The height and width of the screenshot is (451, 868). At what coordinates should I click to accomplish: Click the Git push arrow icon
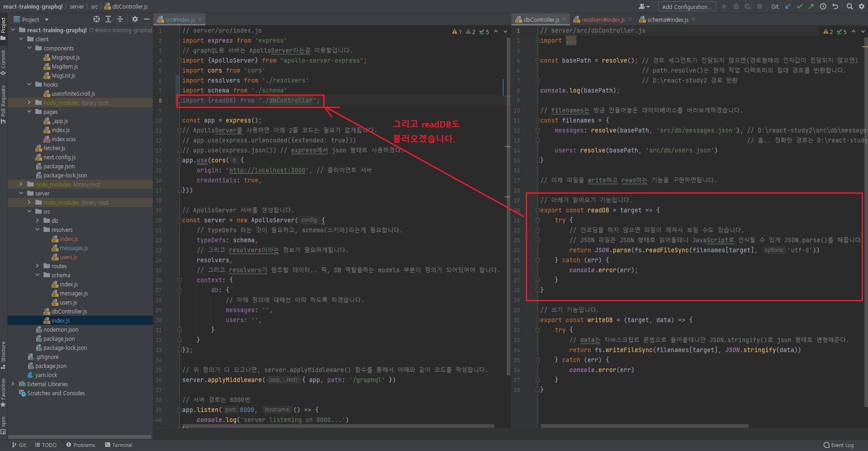[x=811, y=6]
